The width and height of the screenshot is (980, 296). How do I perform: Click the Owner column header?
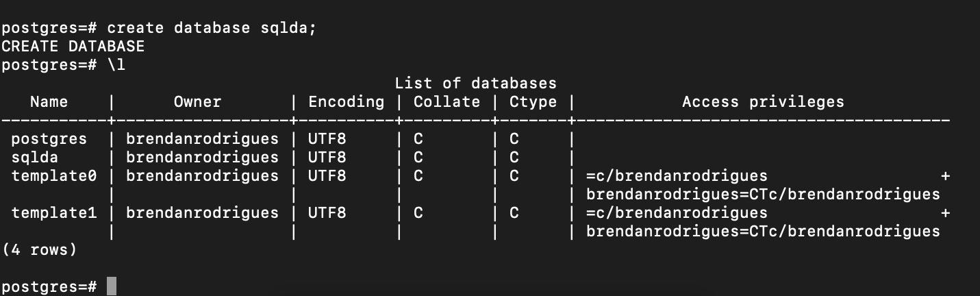[x=197, y=102]
